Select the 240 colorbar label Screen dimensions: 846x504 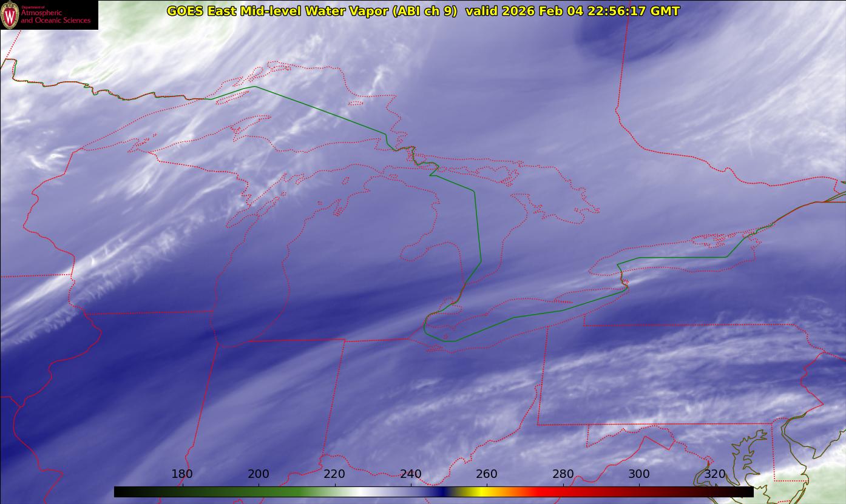[x=411, y=474]
